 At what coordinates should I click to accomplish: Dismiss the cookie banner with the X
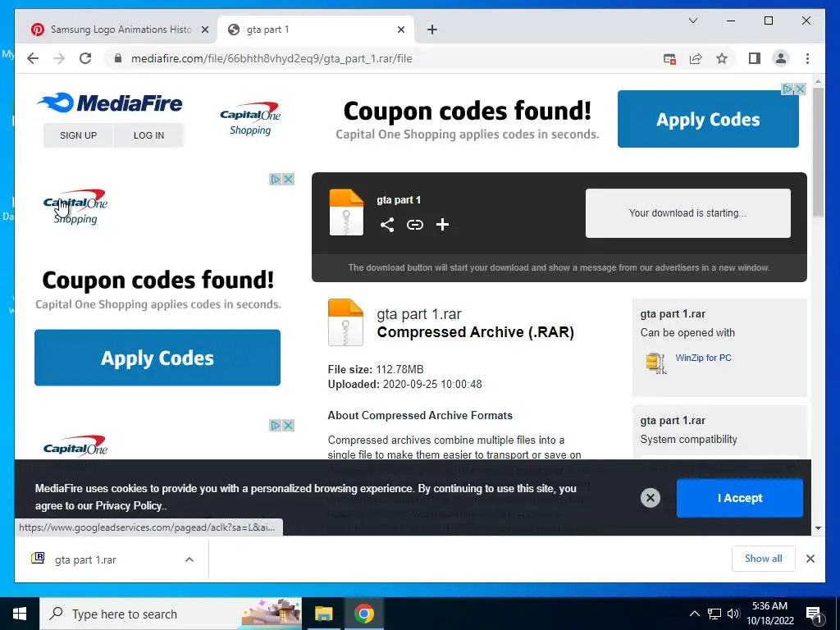pos(651,498)
